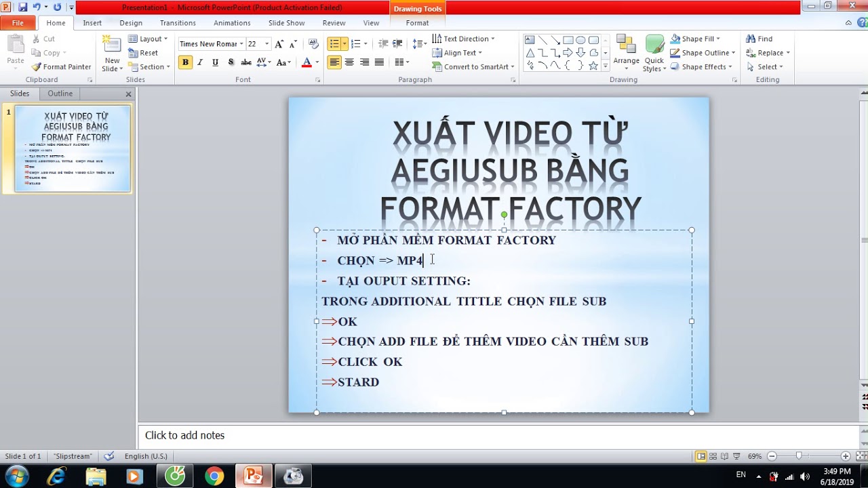Switch to the Insert tab
The height and width of the screenshot is (488, 868).
point(92,23)
